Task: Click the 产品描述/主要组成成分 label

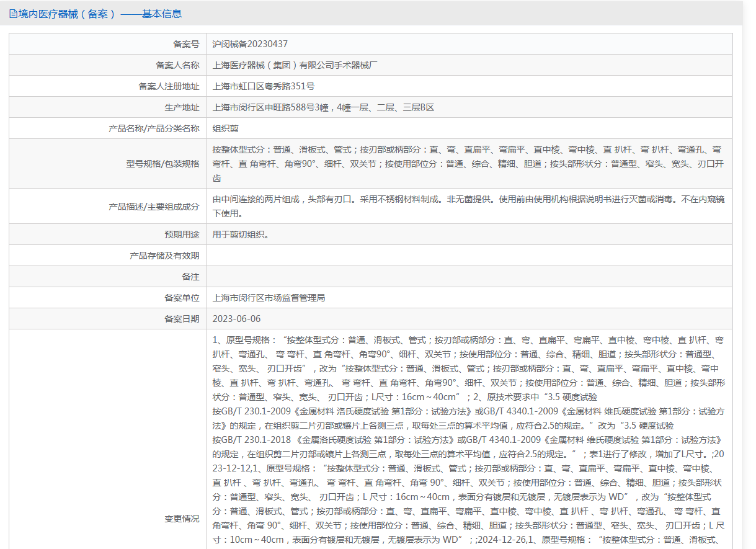Action: click(x=154, y=207)
